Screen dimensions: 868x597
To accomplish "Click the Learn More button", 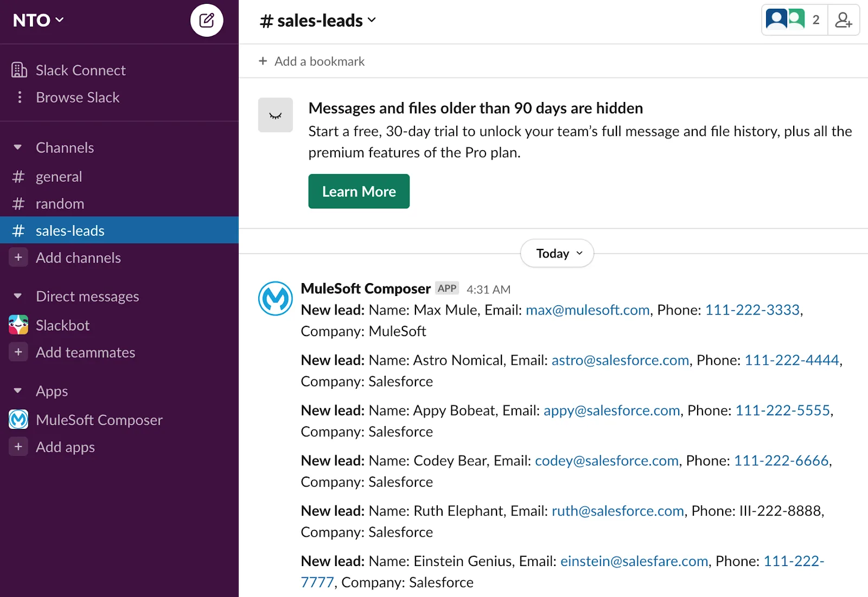I will point(359,191).
